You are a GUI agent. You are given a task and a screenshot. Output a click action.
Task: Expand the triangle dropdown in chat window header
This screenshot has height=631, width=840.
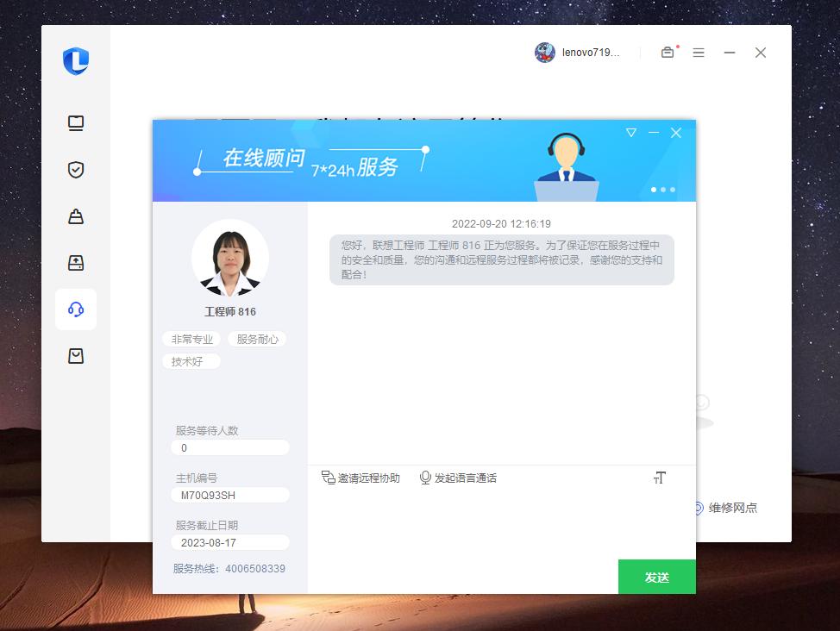(x=631, y=133)
